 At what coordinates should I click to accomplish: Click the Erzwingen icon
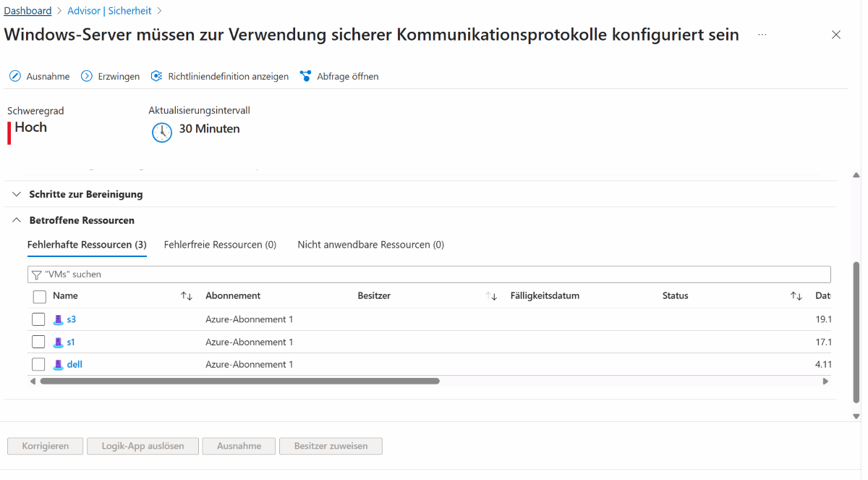click(x=86, y=75)
